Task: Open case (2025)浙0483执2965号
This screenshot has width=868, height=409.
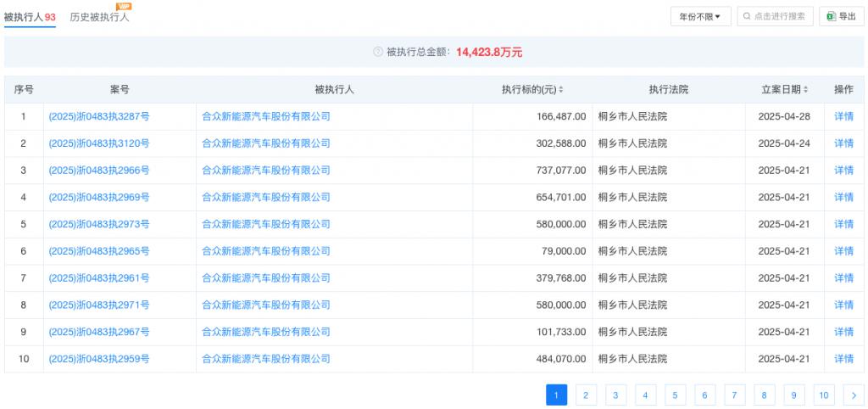Action: [99, 251]
